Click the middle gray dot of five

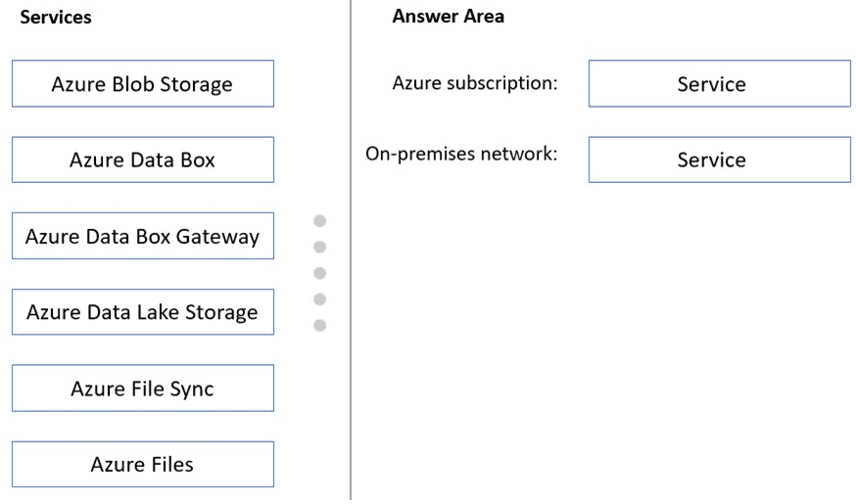pos(319,273)
